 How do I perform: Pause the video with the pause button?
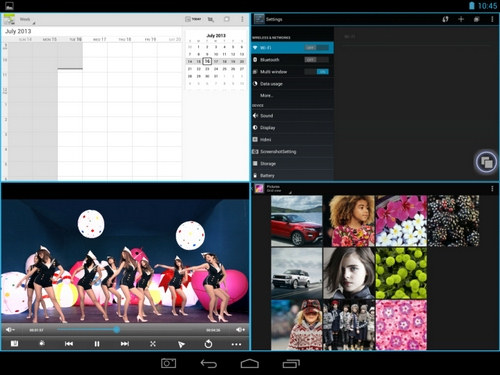tap(97, 344)
